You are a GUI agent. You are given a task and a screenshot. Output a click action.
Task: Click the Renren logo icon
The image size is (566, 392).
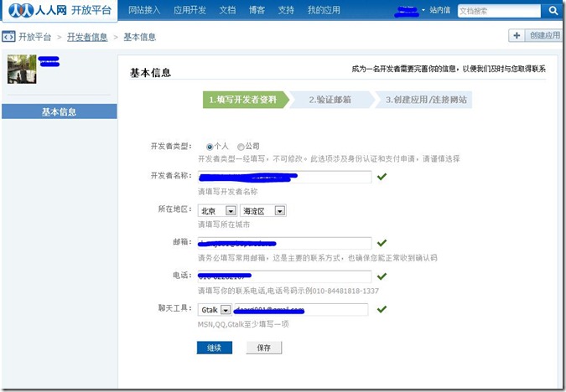[21, 10]
